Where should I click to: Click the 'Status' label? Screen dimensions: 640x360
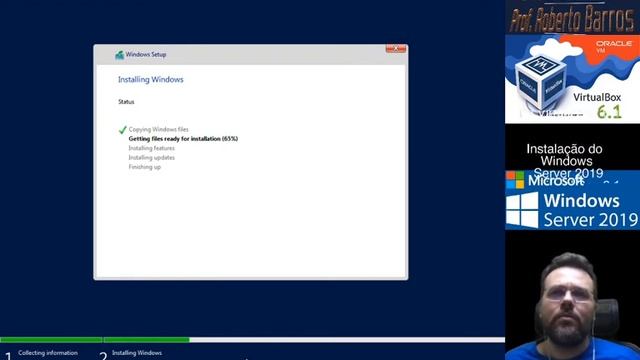click(126, 102)
